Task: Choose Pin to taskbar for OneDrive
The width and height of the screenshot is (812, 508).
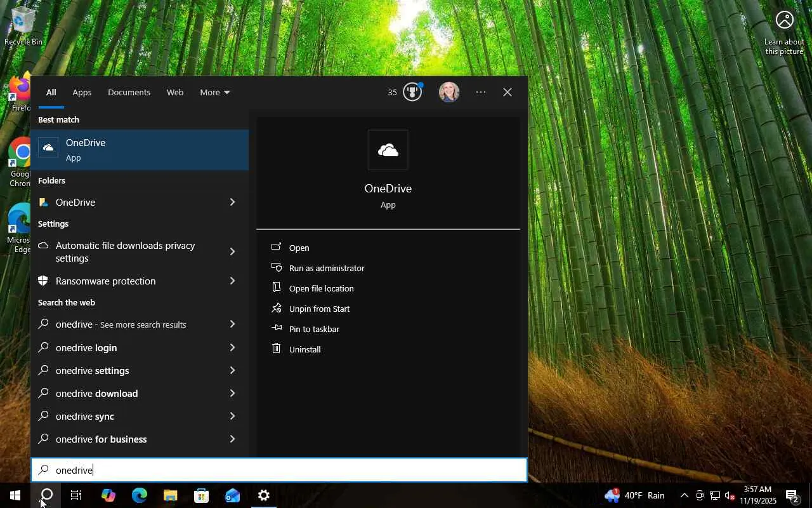Action: click(x=388, y=329)
